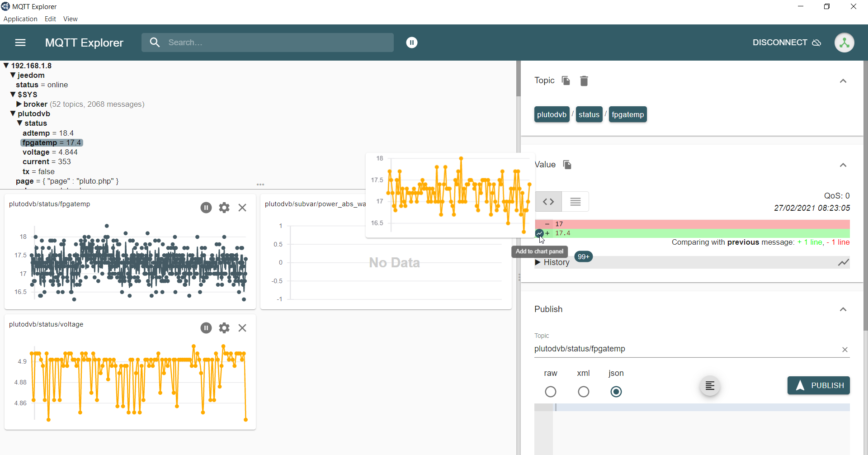Open the View menu
The width and height of the screenshot is (868, 455).
click(x=70, y=19)
